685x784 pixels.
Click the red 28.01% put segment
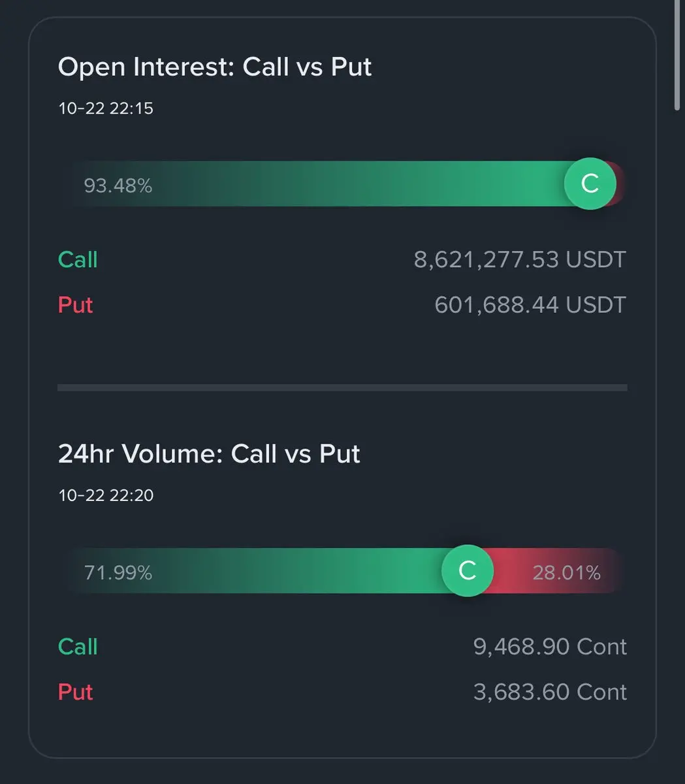(x=562, y=572)
